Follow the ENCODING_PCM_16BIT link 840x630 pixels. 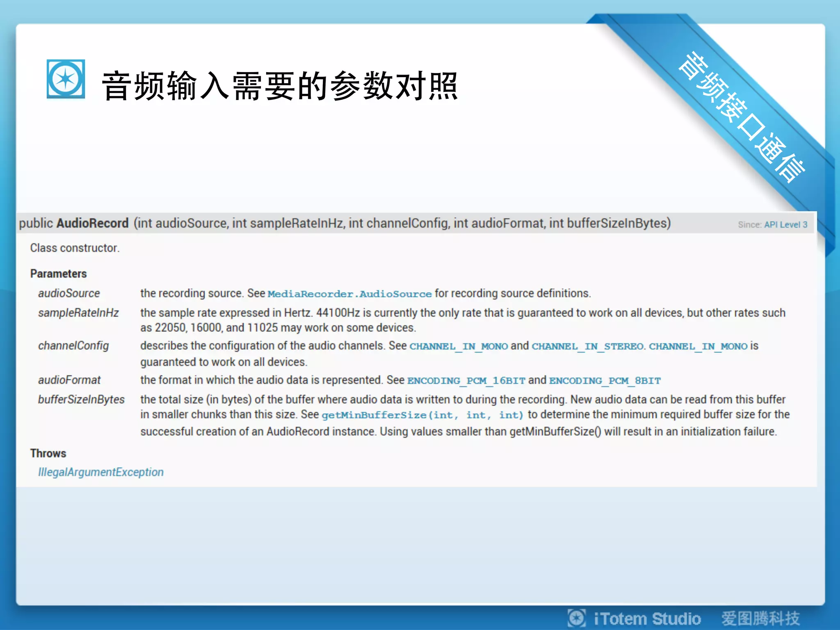(466, 381)
